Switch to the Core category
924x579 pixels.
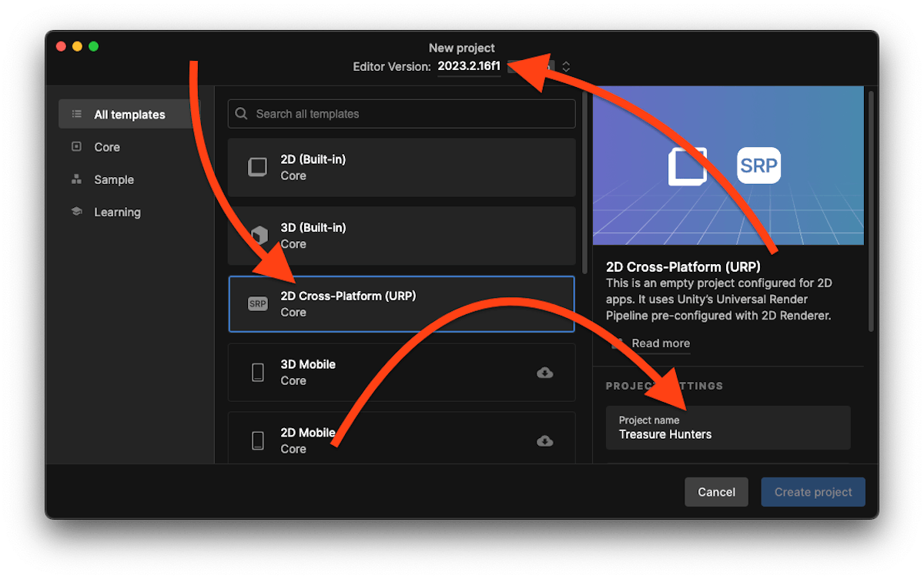click(x=106, y=147)
